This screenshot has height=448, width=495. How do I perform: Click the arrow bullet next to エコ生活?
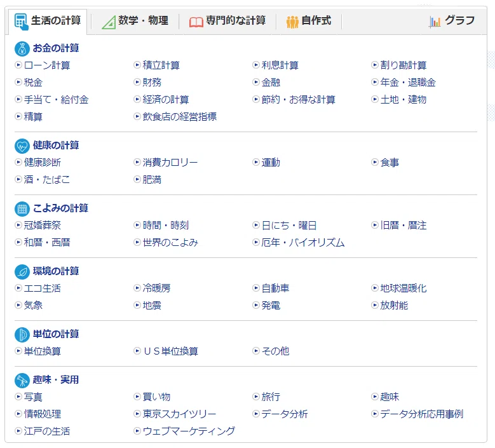pyautogui.click(x=18, y=288)
